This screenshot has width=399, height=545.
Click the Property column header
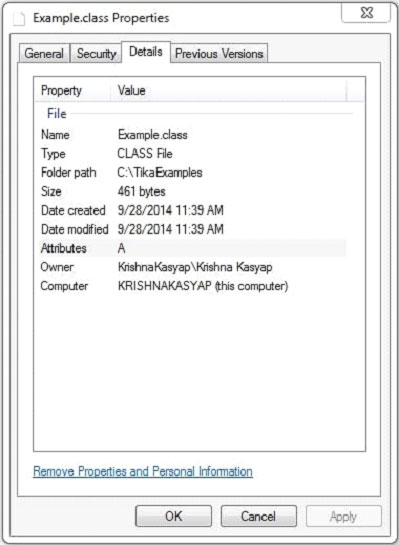(73, 90)
